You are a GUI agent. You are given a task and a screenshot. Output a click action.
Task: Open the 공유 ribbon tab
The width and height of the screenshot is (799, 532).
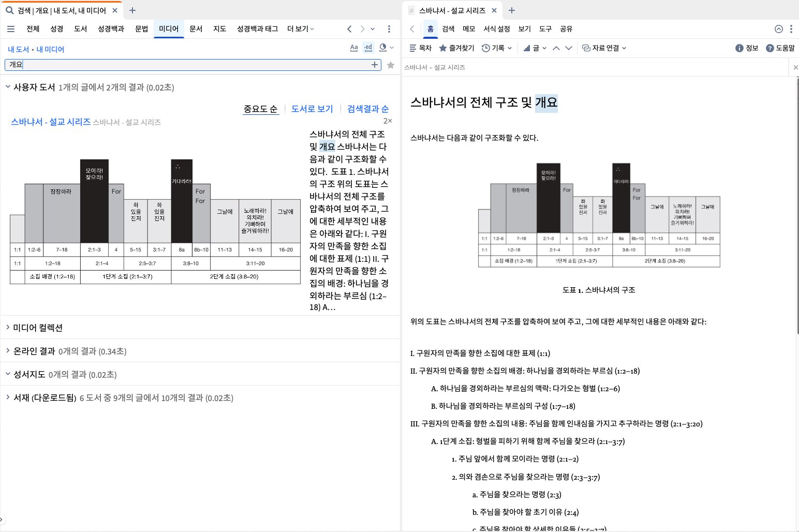[x=566, y=29]
